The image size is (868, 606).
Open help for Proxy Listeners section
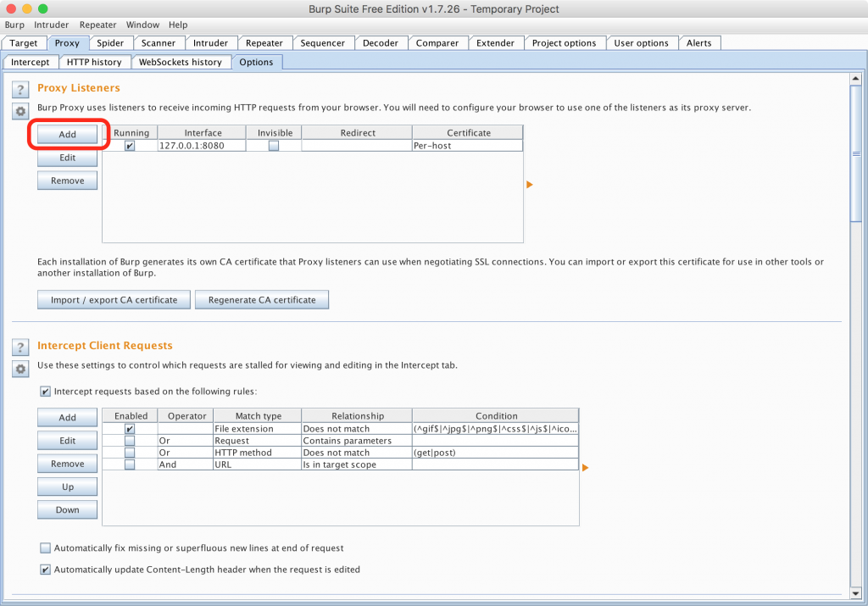click(21, 90)
